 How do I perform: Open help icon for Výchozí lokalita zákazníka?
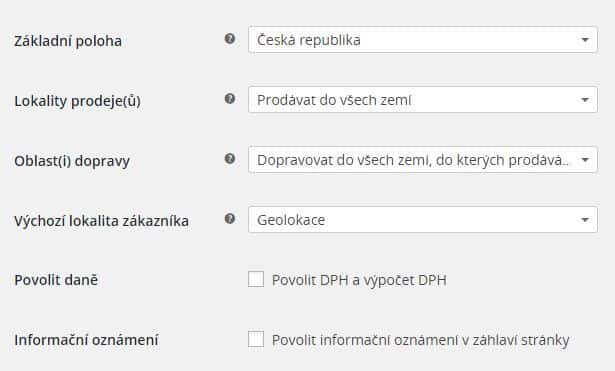tap(230, 218)
